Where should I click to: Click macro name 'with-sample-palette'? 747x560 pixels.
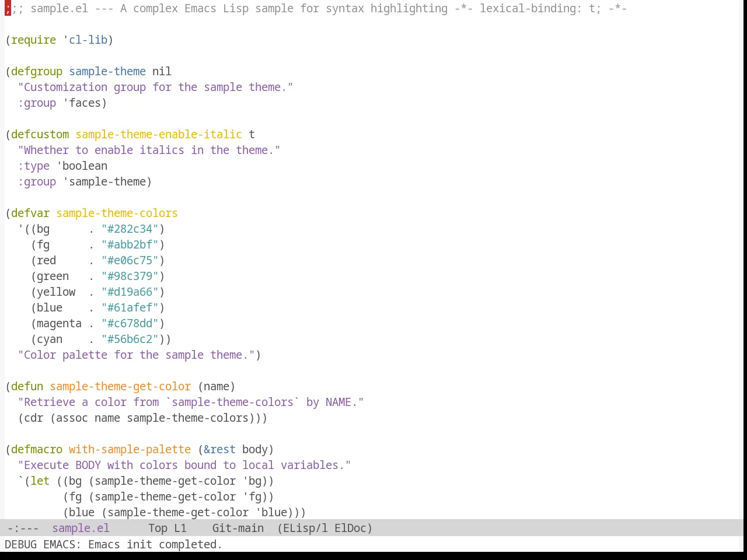click(x=130, y=449)
